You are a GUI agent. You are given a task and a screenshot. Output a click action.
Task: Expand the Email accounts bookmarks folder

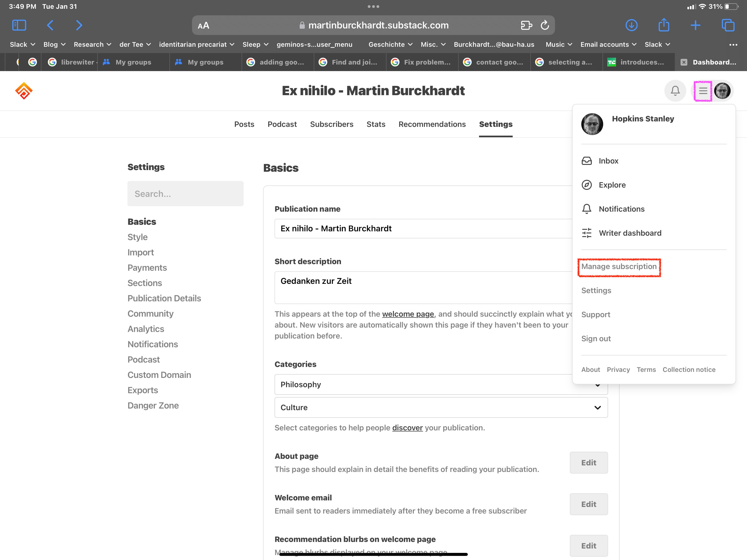pyautogui.click(x=608, y=45)
